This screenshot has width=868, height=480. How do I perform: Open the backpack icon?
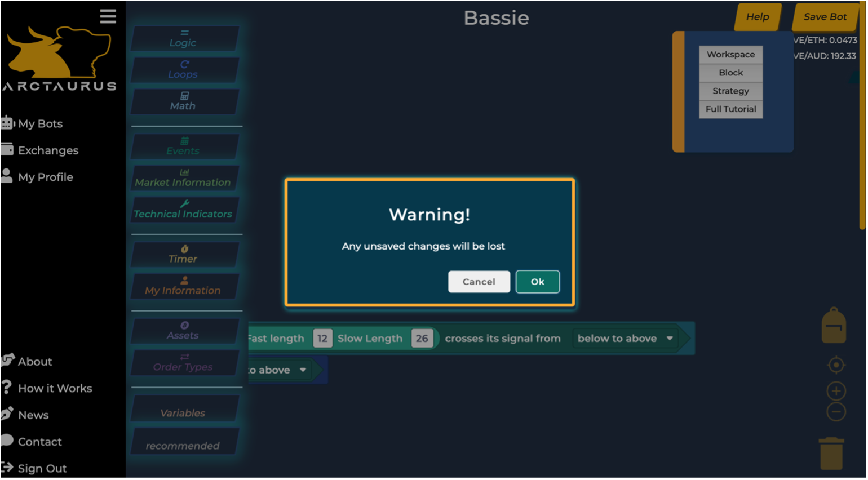coord(834,326)
